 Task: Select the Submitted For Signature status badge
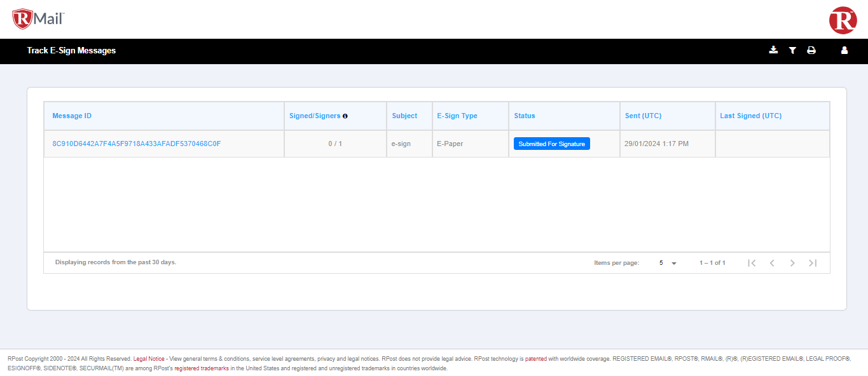coord(551,144)
